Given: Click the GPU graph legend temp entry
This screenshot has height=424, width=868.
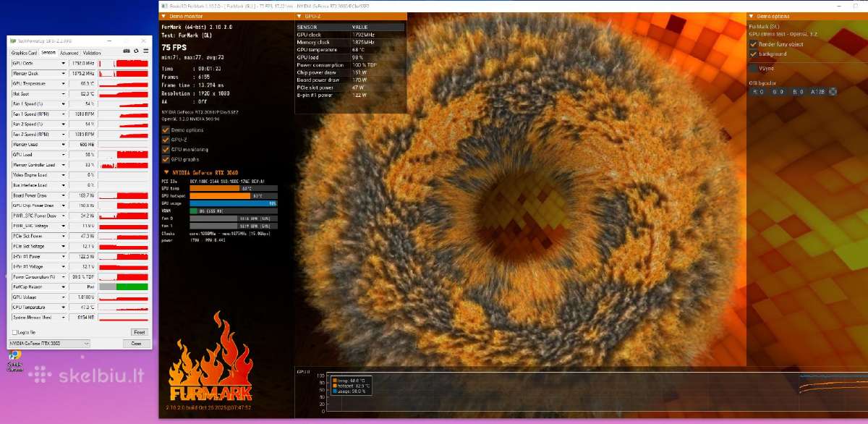Looking at the screenshot, I should (x=351, y=380).
